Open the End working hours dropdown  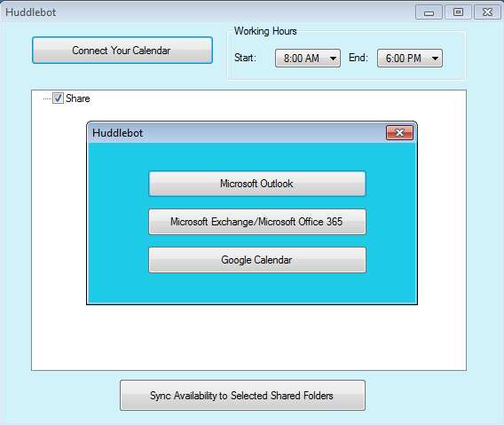click(410, 59)
